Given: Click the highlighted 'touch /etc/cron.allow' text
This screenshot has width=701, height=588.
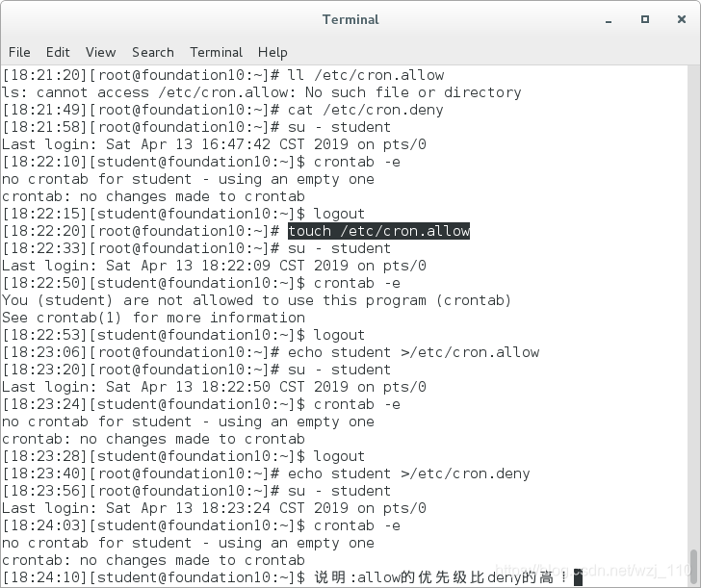Looking at the screenshot, I should [x=378, y=231].
